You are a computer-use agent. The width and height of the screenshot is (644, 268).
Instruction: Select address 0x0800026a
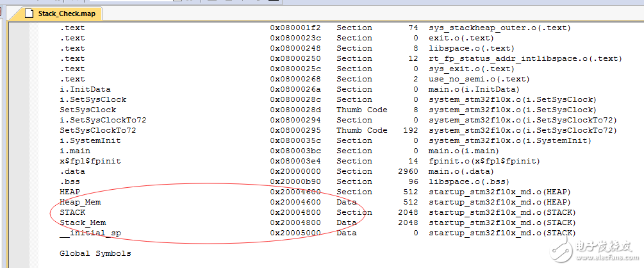coord(295,90)
